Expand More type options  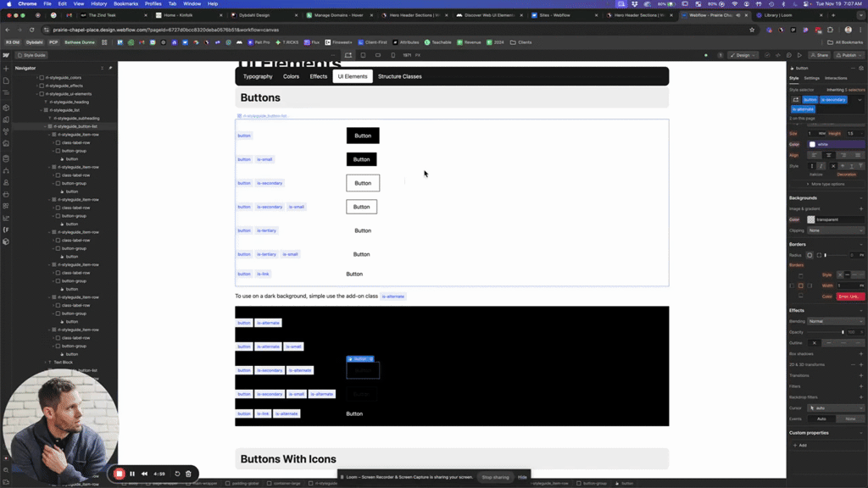(x=827, y=184)
